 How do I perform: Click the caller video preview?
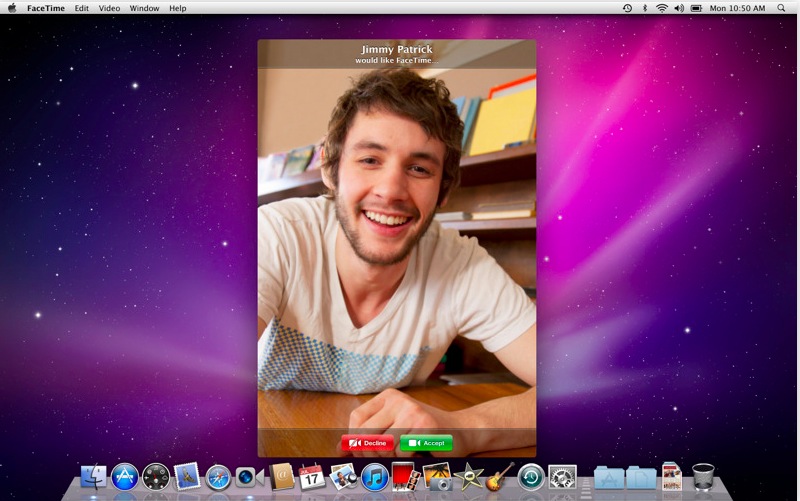coord(397,248)
